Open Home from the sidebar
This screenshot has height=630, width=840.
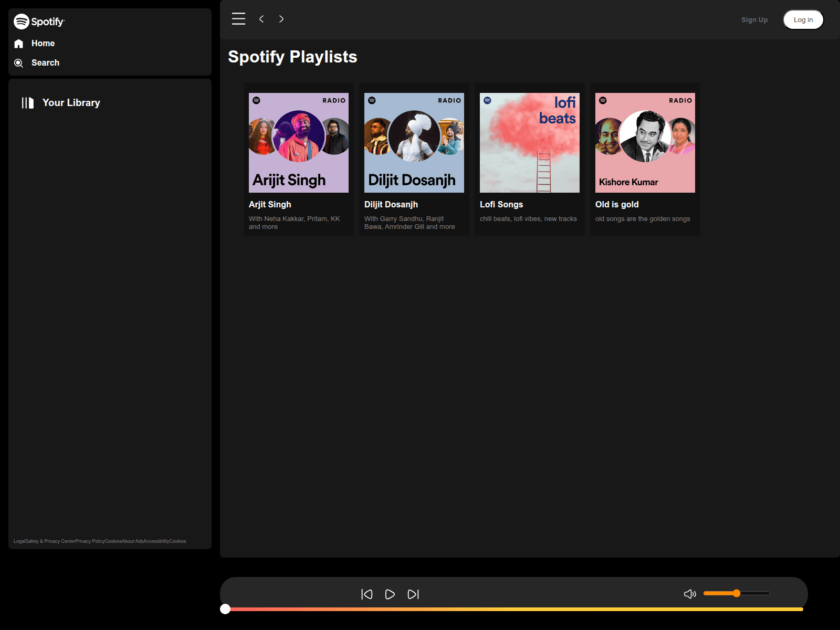click(x=43, y=43)
